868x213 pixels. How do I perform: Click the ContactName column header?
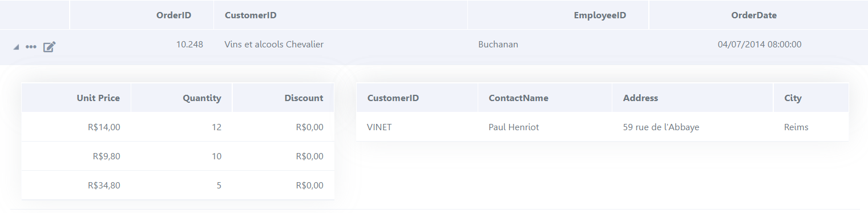(518, 98)
